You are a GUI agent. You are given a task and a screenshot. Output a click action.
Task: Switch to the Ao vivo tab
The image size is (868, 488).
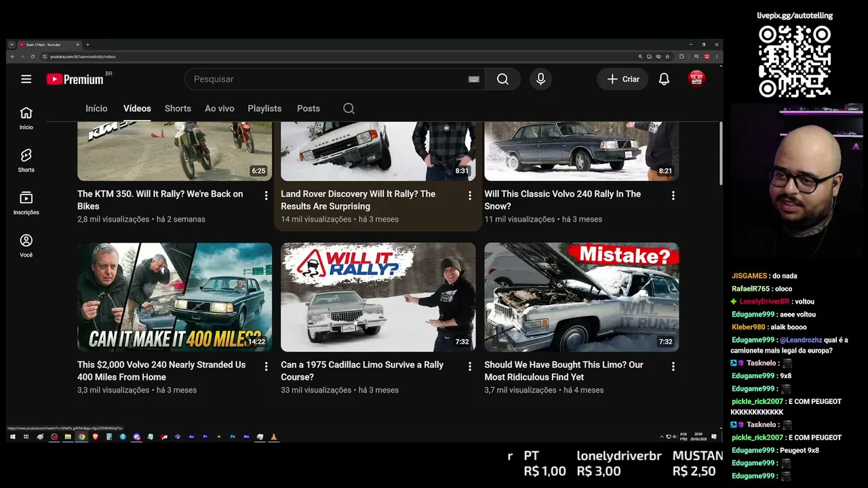point(220,108)
